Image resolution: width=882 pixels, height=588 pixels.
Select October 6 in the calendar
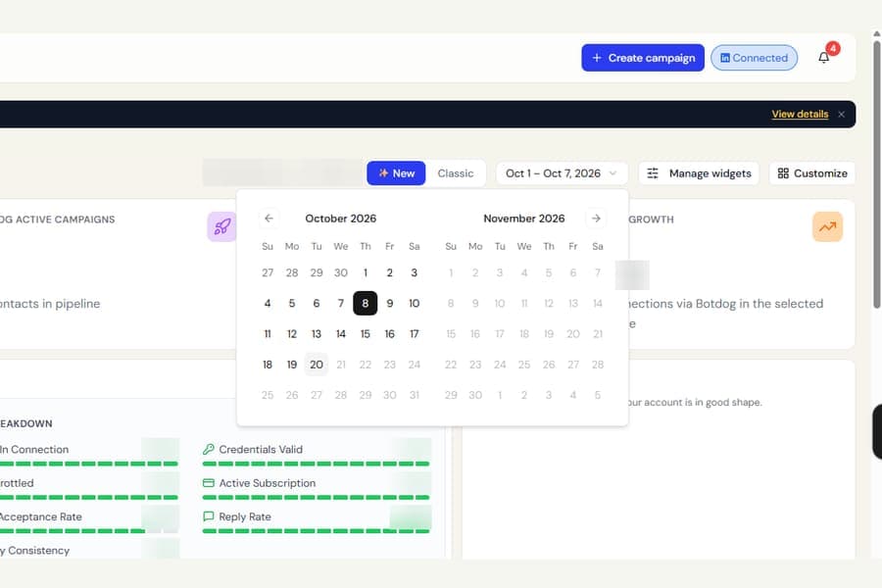tap(317, 303)
